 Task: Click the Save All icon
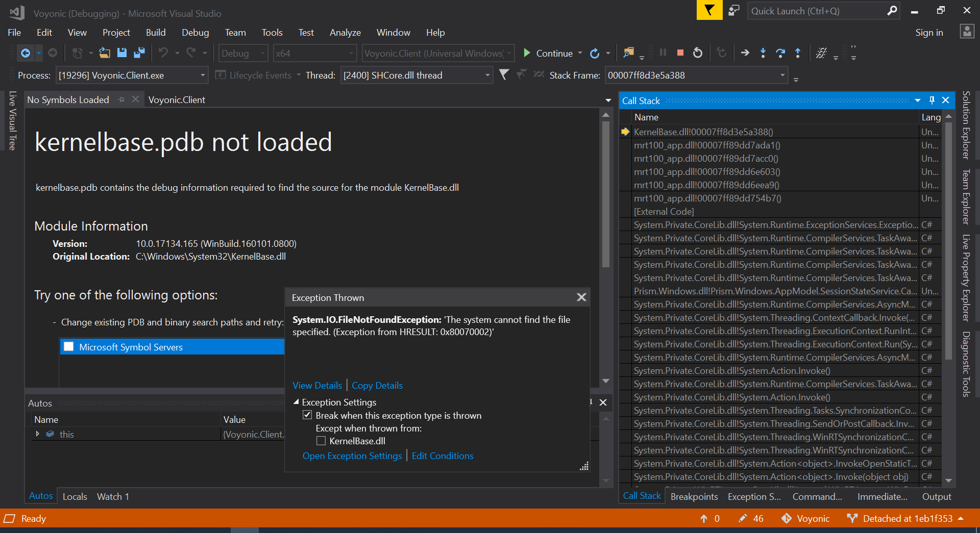(x=138, y=53)
